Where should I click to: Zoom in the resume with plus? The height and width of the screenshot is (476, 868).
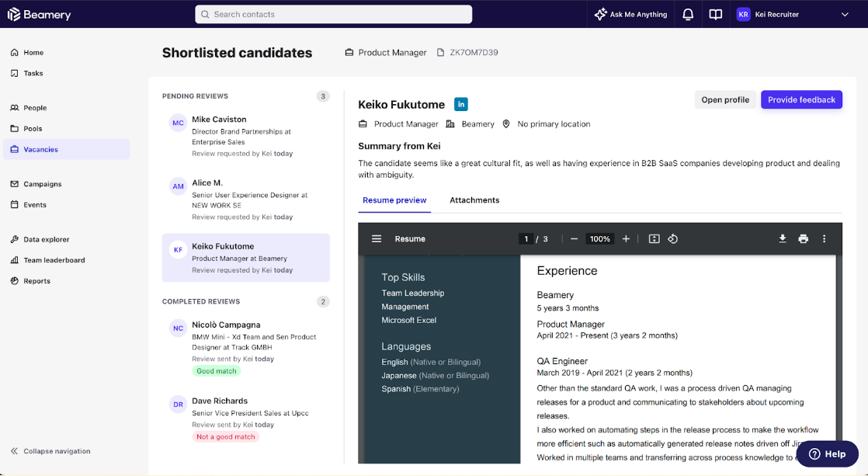coord(626,238)
